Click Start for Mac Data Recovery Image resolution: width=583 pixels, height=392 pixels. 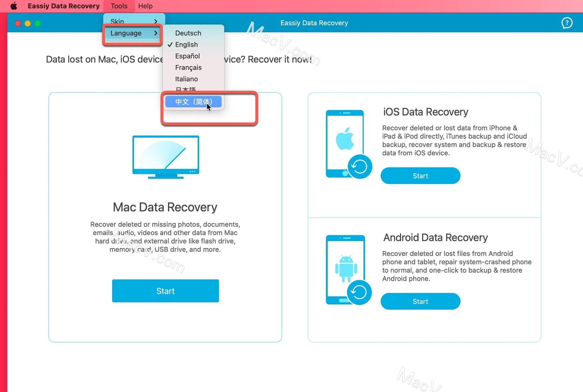pos(165,291)
